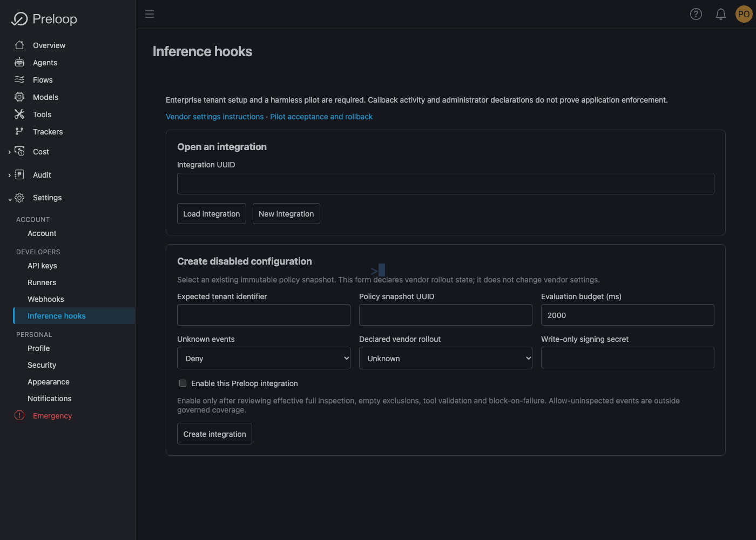This screenshot has width=756, height=540.
Task: Select Inference hooks in sidebar
Action: (x=74, y=316)
